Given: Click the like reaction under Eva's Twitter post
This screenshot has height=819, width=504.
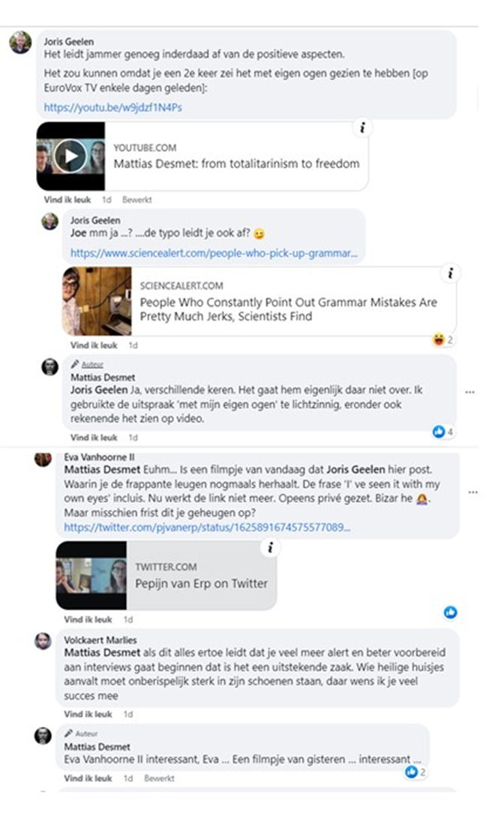Looking at the screenshot, I should [450, 612].
